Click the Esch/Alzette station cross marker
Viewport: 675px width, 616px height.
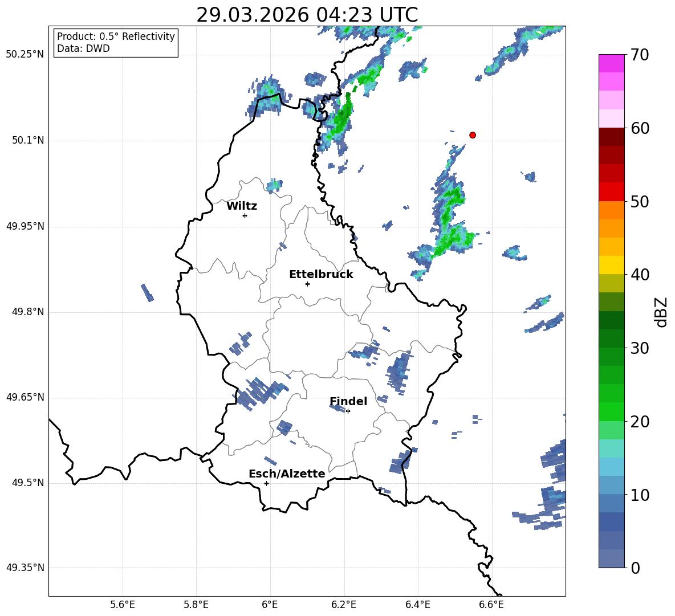tap(266, 483)
